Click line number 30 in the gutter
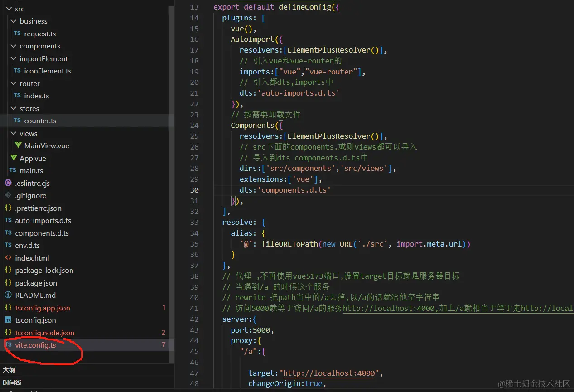Screen dimensions: 574x392 [194, 190]
